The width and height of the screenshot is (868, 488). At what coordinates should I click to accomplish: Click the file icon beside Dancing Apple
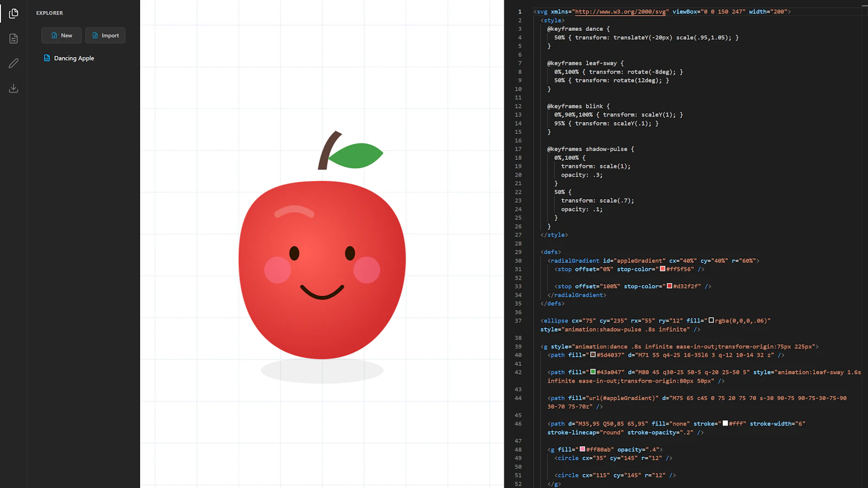(x=47, y=58)
